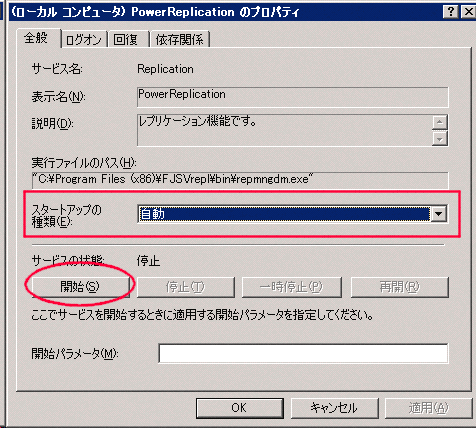Click the service status text 停止
476x428 pixels.
(x=148, y=261)
